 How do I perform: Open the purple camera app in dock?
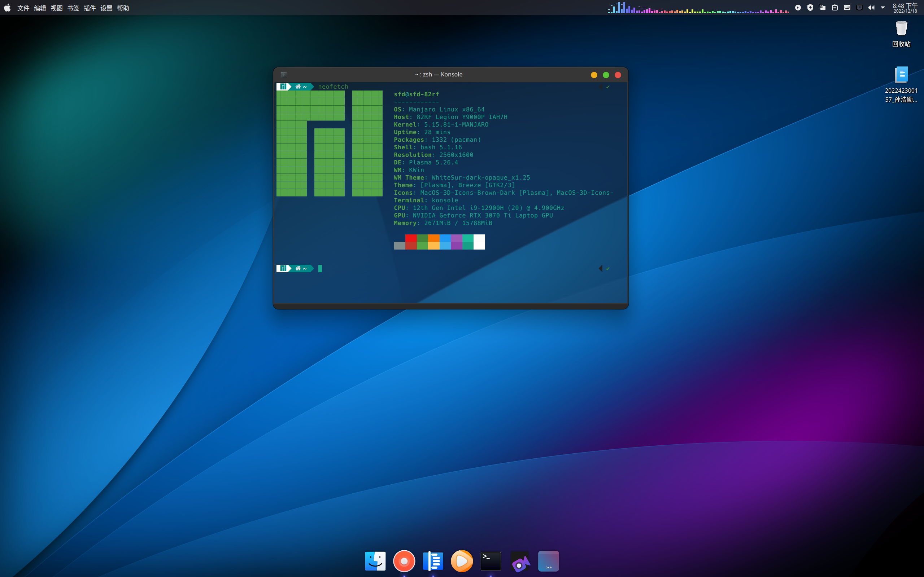pyautogui.click(x=520, y=562)
